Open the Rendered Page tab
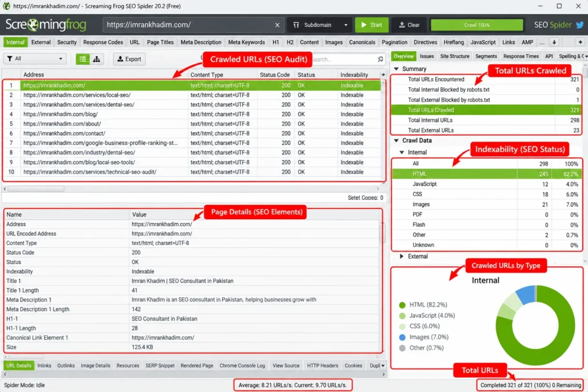Viewport: 588px width, 392px height. tap(197, 366)
